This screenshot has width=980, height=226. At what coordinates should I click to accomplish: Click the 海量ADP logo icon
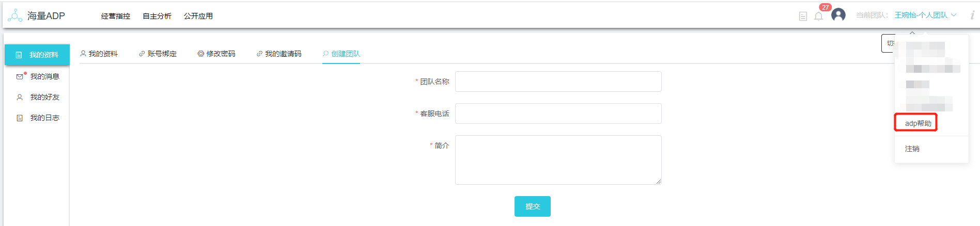click(15, 15)
